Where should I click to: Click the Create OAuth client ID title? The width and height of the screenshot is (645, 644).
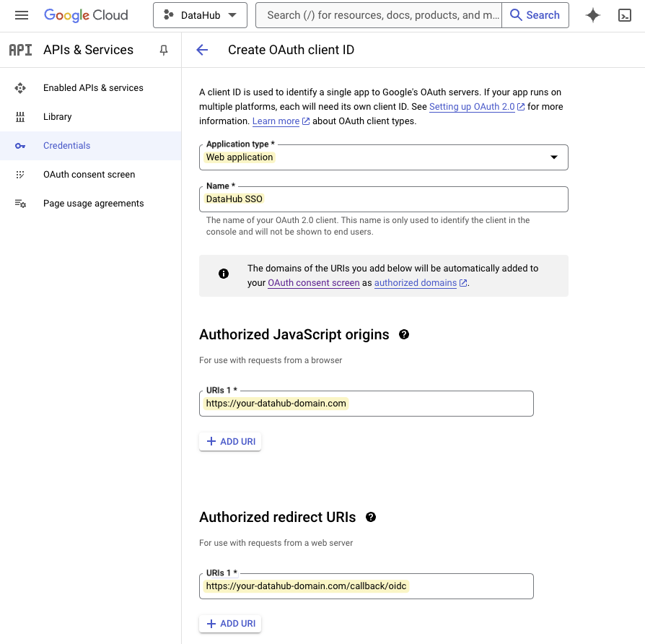click(x=291, y=50)
